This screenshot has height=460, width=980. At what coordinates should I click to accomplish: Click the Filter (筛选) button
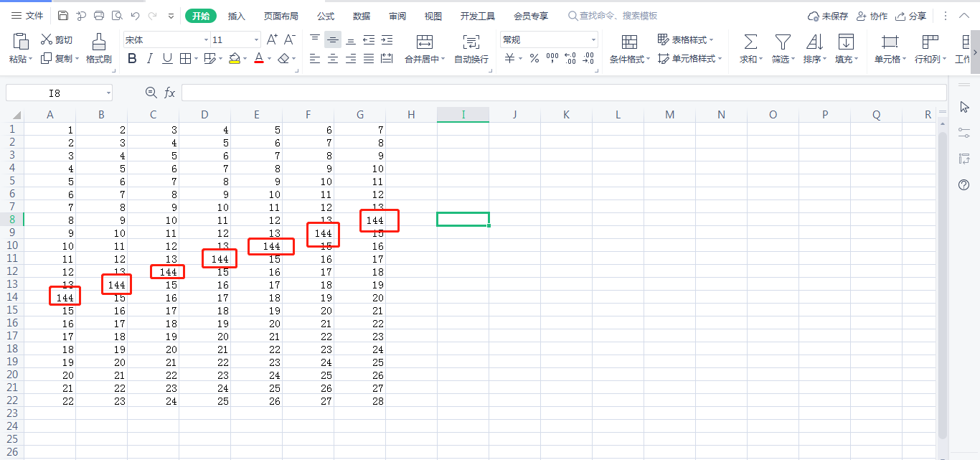(783, 48)
